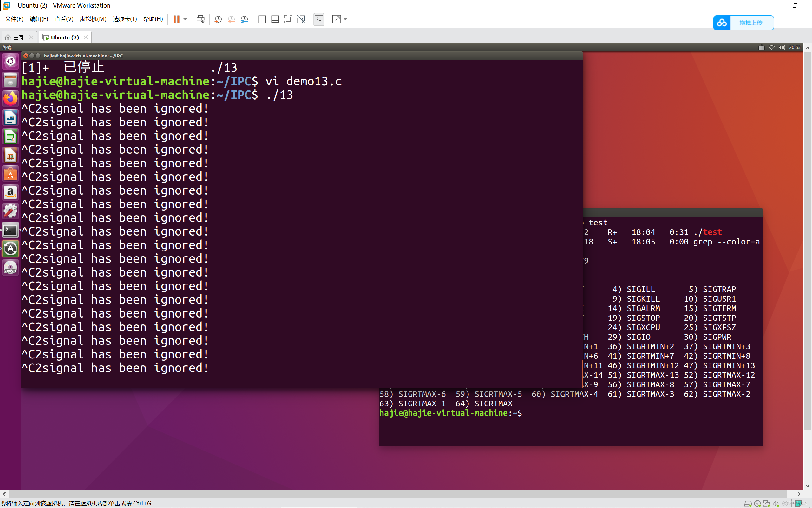
Task: Maximize the ~/IPC terminal window
Action: tap(38, 56)
